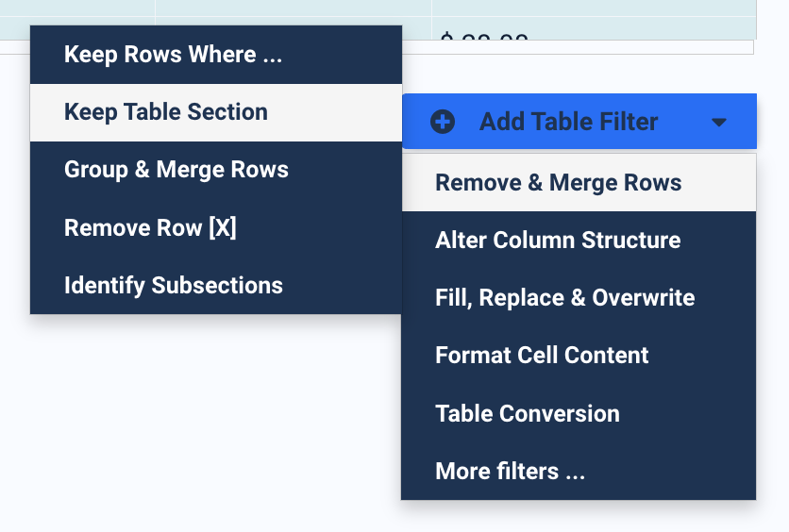The height and width of the screenshot is (532, 789).
Task: Open Table Conversion filters
Action: coord(579,413)
